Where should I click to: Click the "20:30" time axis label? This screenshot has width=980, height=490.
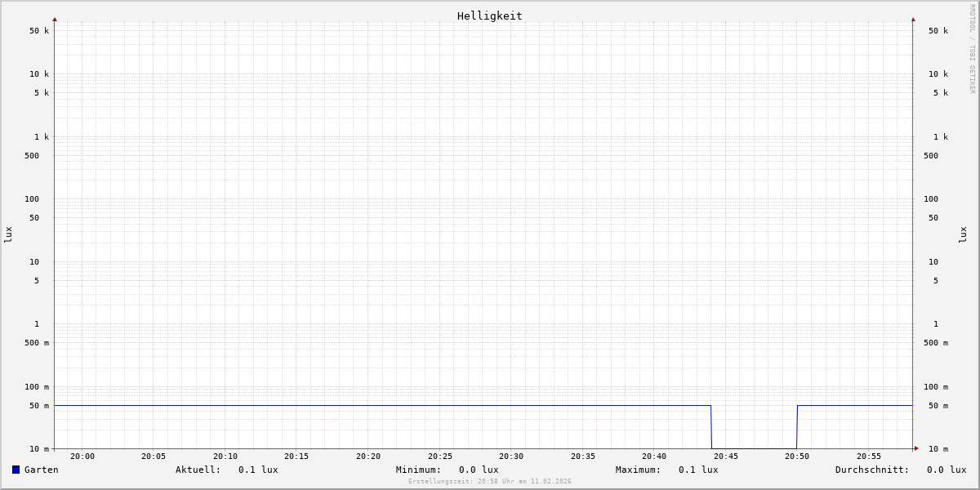(x=511, y=457)
